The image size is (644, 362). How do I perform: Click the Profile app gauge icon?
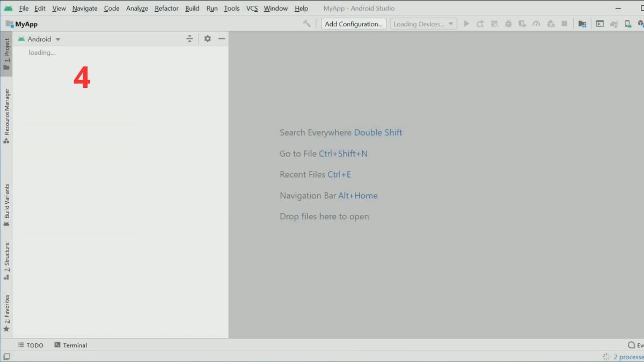pos(536,24)
